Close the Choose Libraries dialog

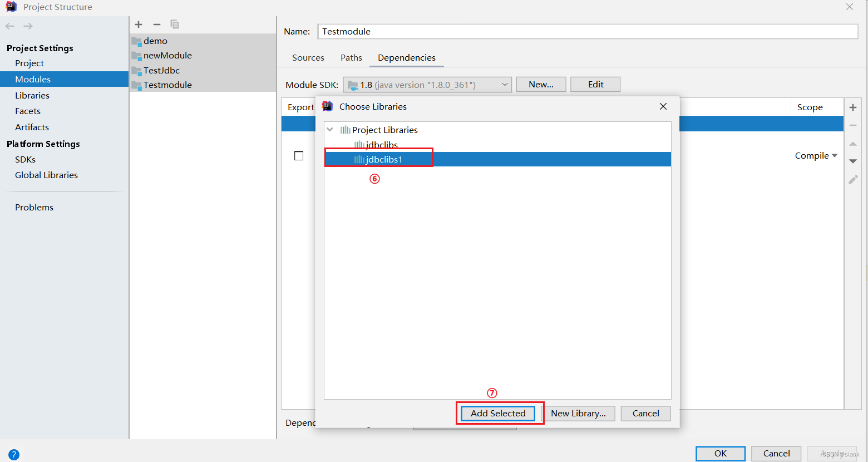[663, 106]
